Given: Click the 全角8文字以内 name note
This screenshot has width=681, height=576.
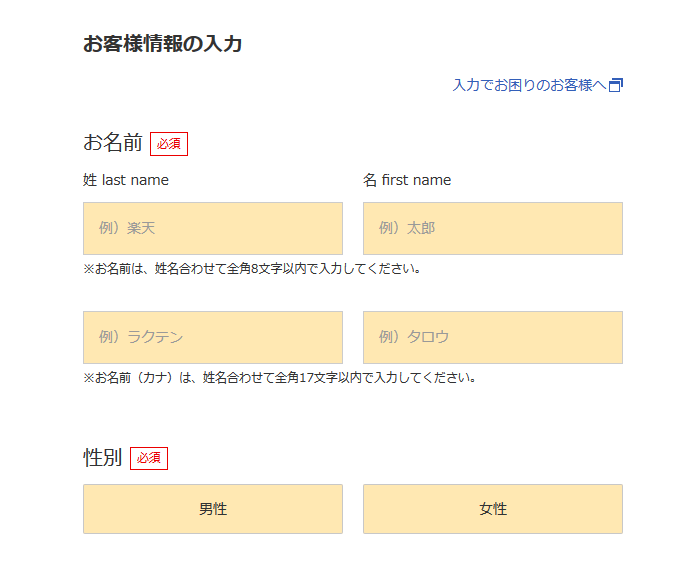Looking at the screenshot, I should pyautogui.click(x=252, y=269).
